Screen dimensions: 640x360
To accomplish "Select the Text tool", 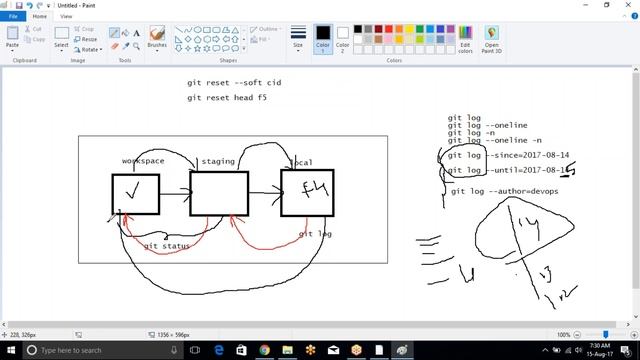I will point(136,33).
